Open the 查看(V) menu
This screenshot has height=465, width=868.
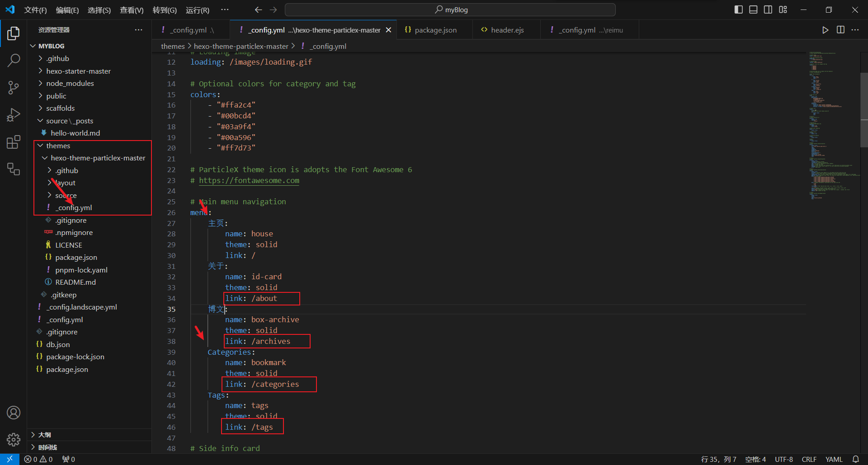[132, 10]
